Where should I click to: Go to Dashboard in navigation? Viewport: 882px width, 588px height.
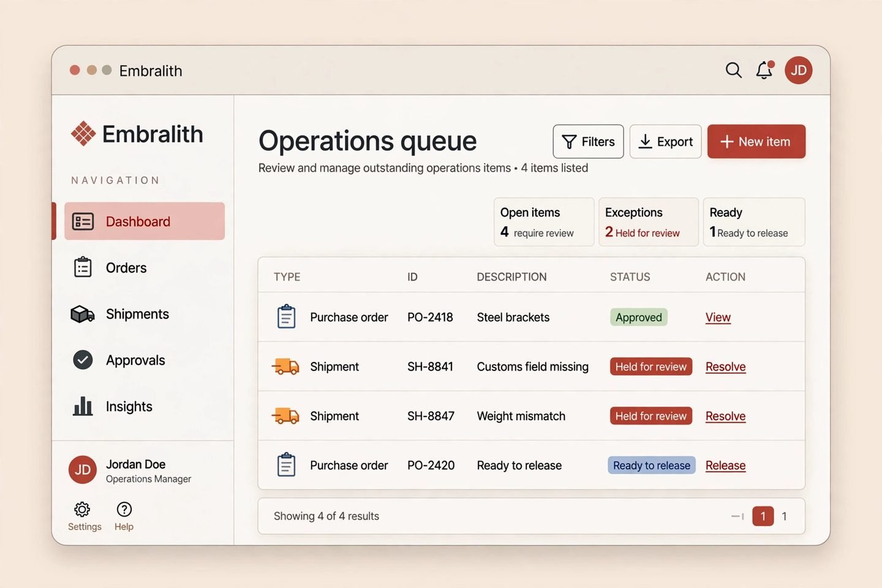(145, 221)
